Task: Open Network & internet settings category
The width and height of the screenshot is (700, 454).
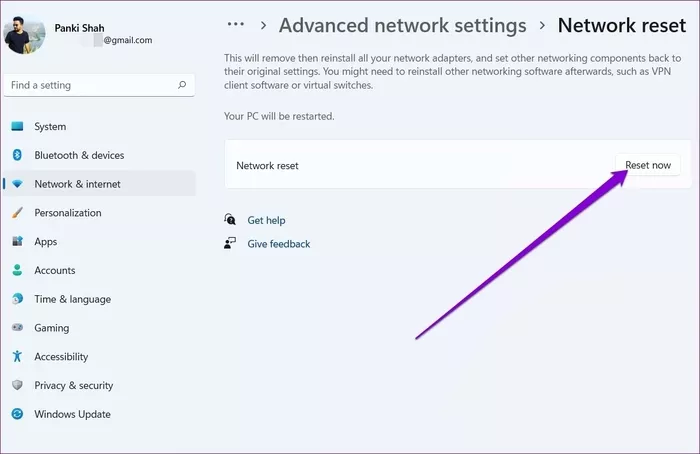Action: [x=99, y=183]
